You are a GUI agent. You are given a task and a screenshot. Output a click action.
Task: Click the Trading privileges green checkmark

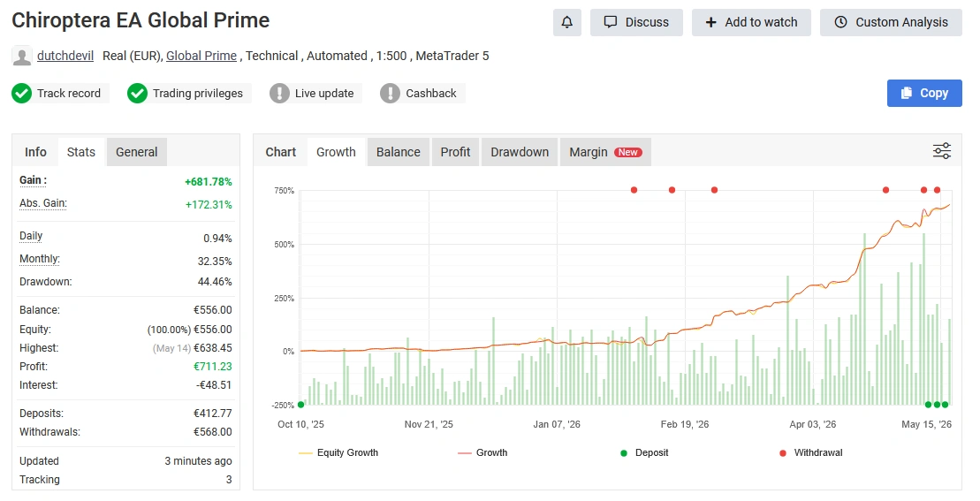click(138, 93)
